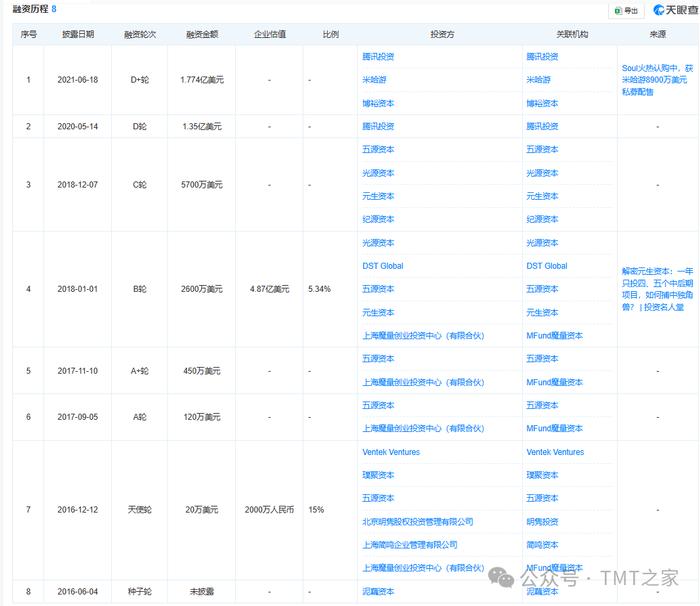Click the 天眼查 logo
Image resolution: width=700 pixels, height=606 pixels.
tap(675, 10)
